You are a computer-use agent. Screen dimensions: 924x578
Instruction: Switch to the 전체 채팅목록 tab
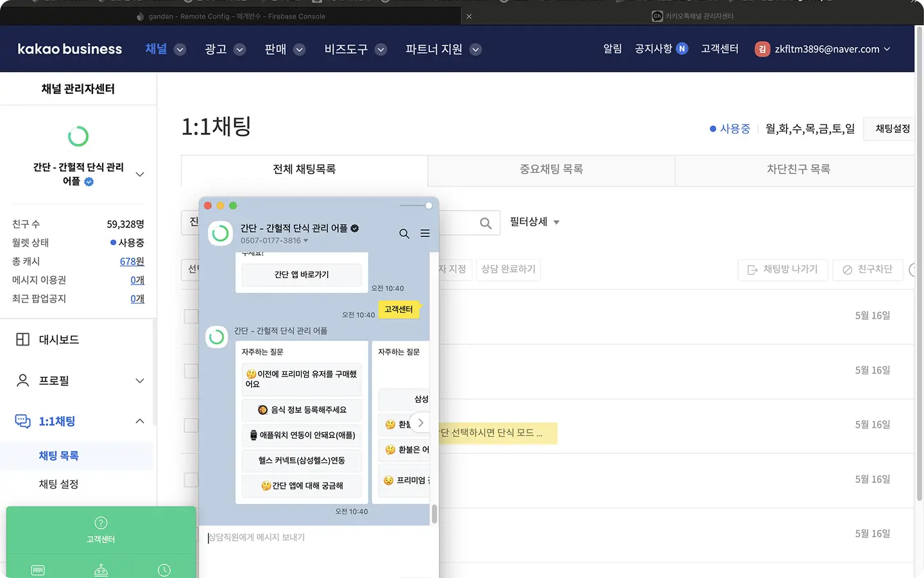pyautogui.click(x=304, y=170)
